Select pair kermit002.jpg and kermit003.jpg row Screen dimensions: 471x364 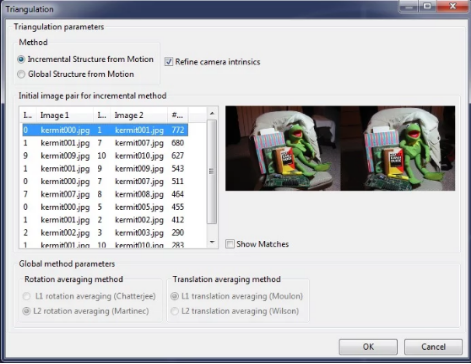pyautogui.click(x=105, y=233)
